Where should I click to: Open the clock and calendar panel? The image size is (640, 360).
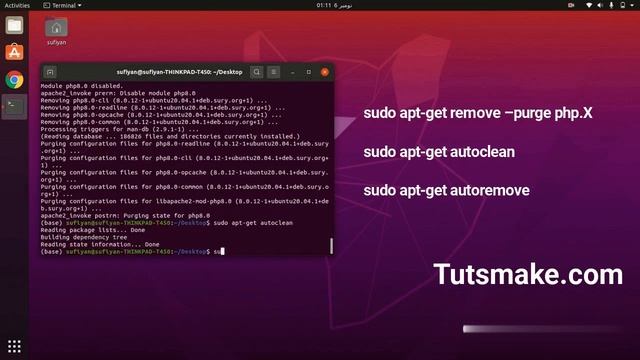tap(334, 5)
